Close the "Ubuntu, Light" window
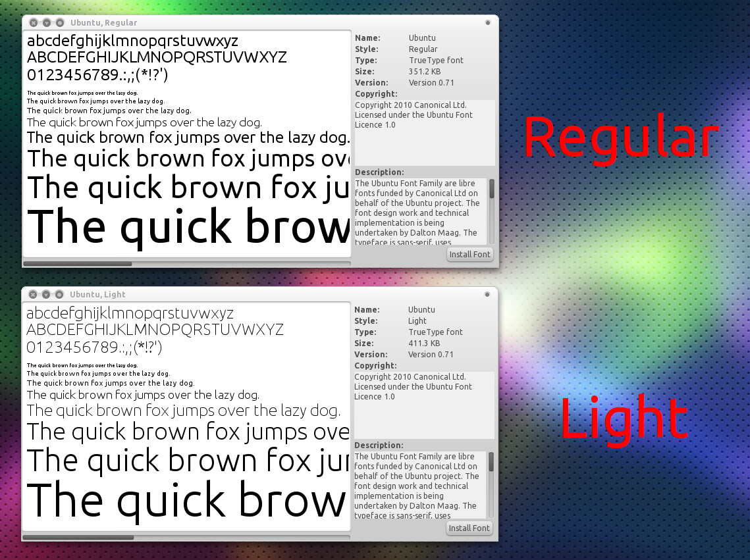750x560 pixels. tap(33, 294)
